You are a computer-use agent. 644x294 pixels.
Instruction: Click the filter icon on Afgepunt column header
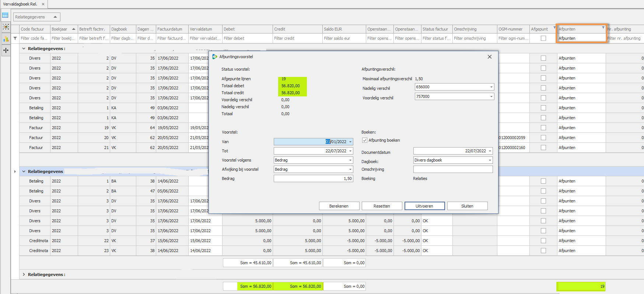[554, 28]
